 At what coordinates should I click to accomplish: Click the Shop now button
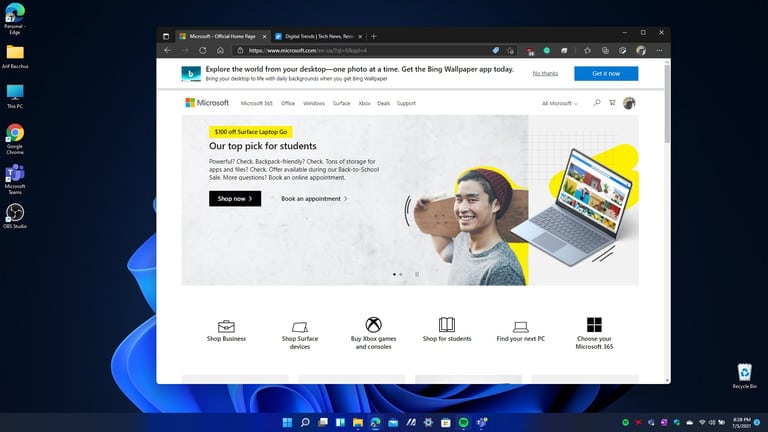[235, 198]
